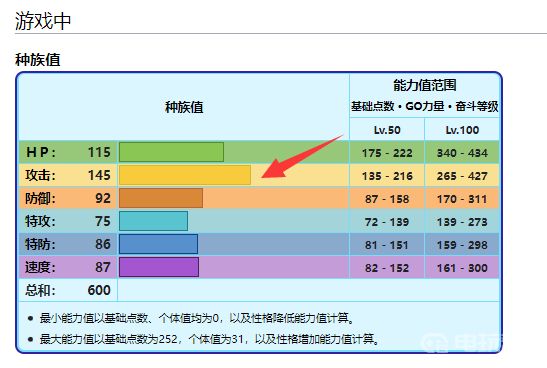The image size is (547, 368).
Task: Click the 速度 Lv.100 range 161 - 300
Action: [462, 268]
